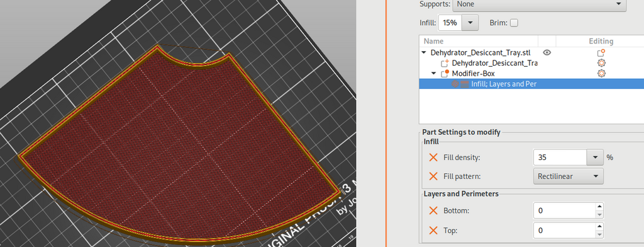This screenshot has width=644, height=247.
Task: Decrease the Top layers value with down arrow
Action: pyautogui.click(x=599, y=234)
